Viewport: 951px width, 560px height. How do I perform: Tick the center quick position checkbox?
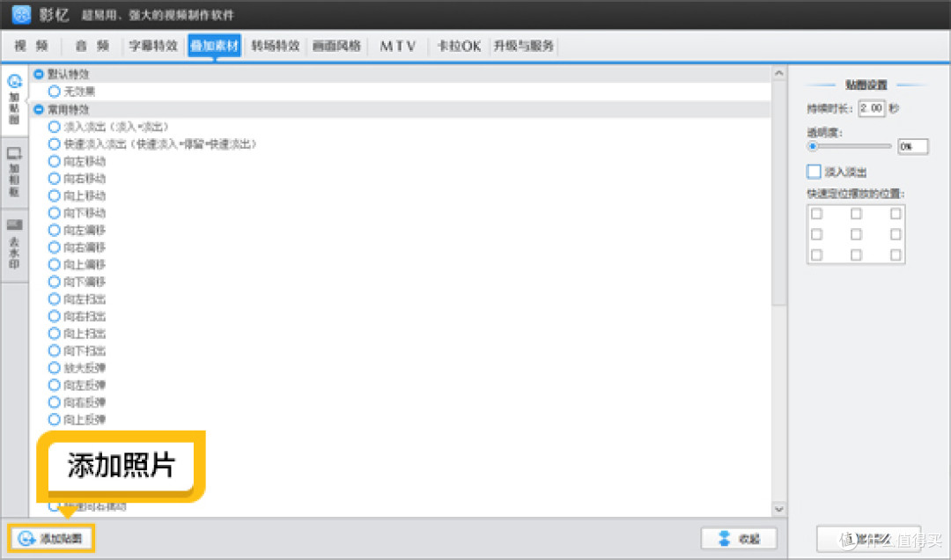coord(856,234)
